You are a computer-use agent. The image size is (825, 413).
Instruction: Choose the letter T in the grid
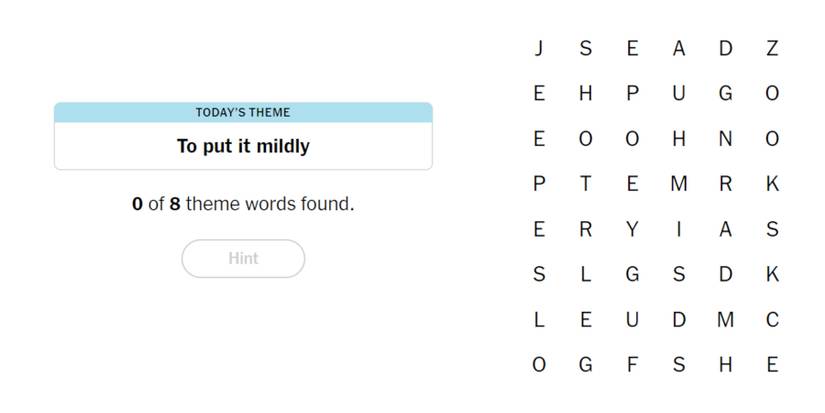pos(585,184)
